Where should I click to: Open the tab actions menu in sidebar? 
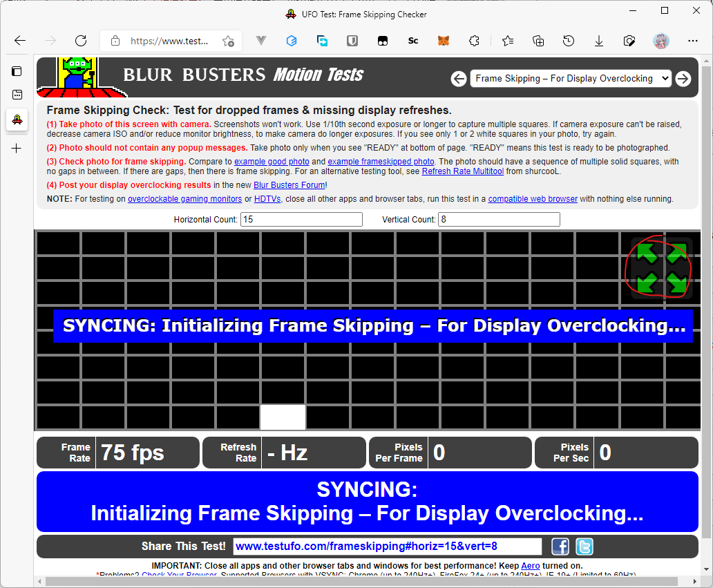pyautogui.click(x=17, y=71)
